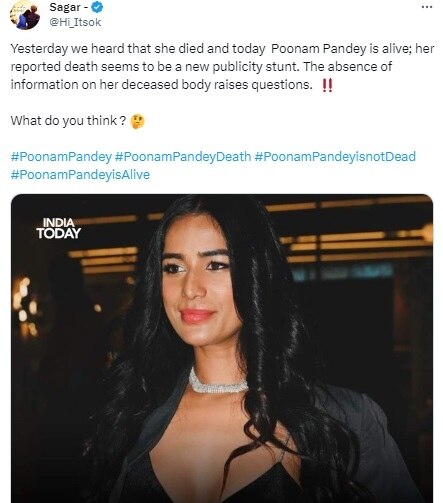Open the @Hi_Itsok handle link
This screenshot has height=503, width=443.
pyautogui.click(x=75, y=22)
